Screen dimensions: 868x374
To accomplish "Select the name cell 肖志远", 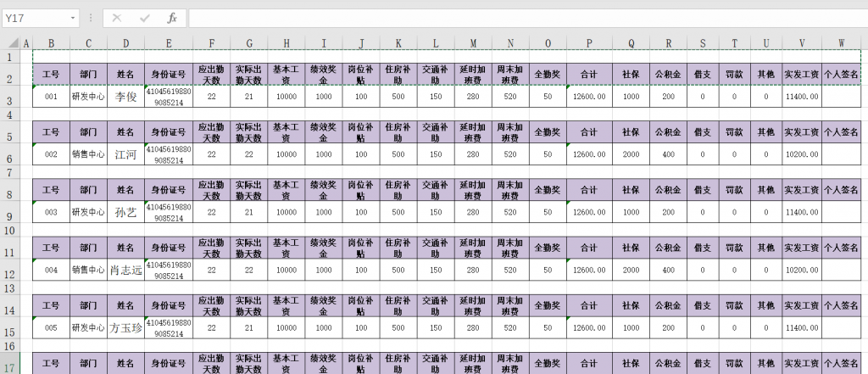I will point(125,271).
